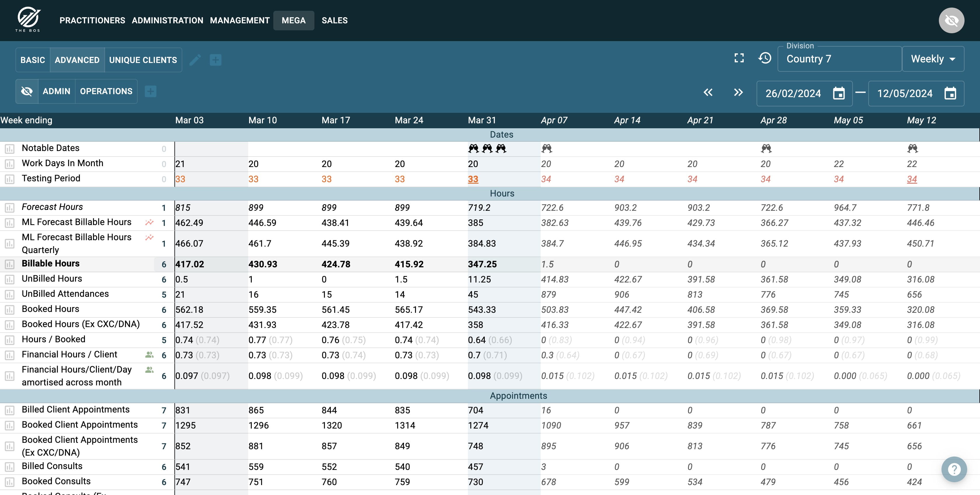Image resolution: width=980 pixels, height=495 pixels.
Task: Click trend icon on ML Forecast Quarterly row
Action: pos(150,238)
